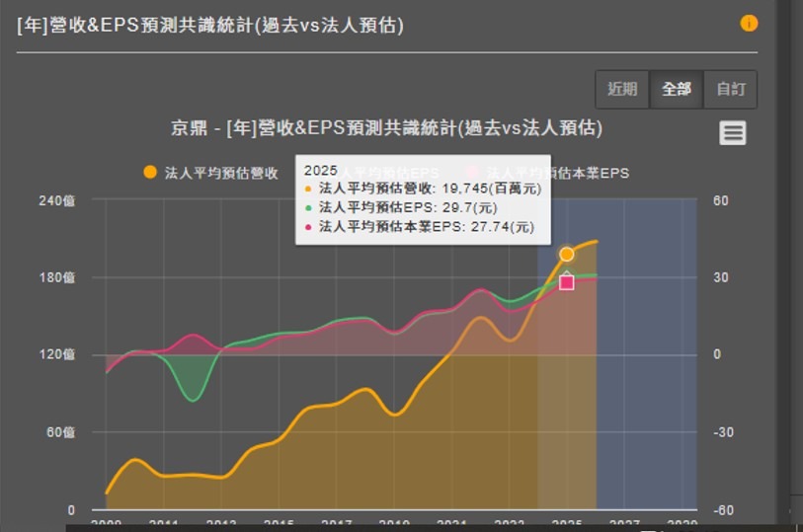Viewport: 803px width, 532px height.
Task: Select the 近期 range tab
Action: coord(622,90)
